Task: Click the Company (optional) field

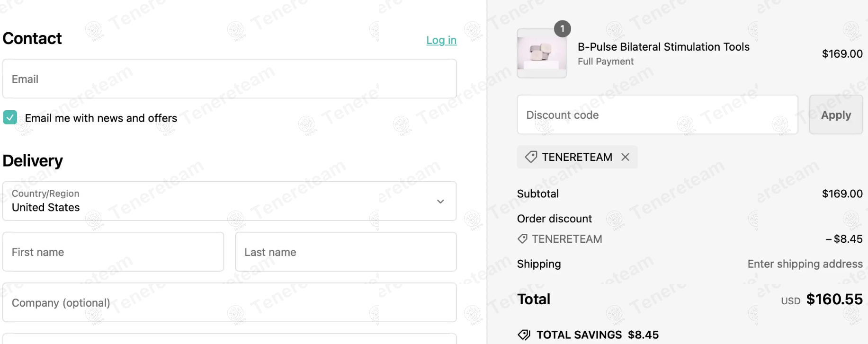Action: 229,303
